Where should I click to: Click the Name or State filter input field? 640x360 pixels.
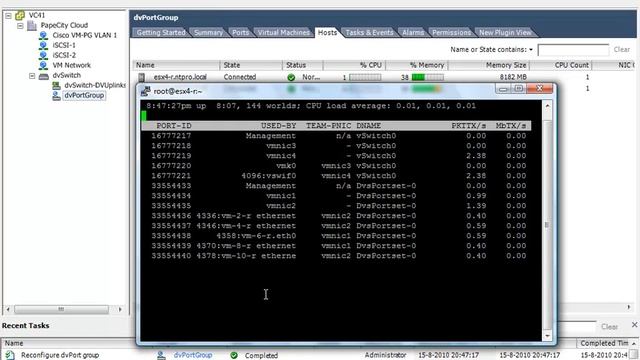pyautogui.click(x=573, y=50)
